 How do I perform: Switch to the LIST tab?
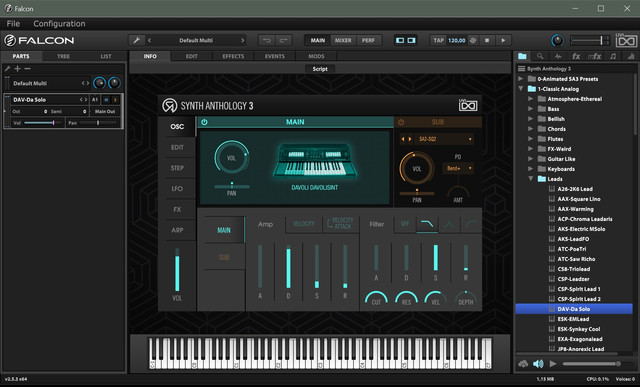(x=106, y=56)
